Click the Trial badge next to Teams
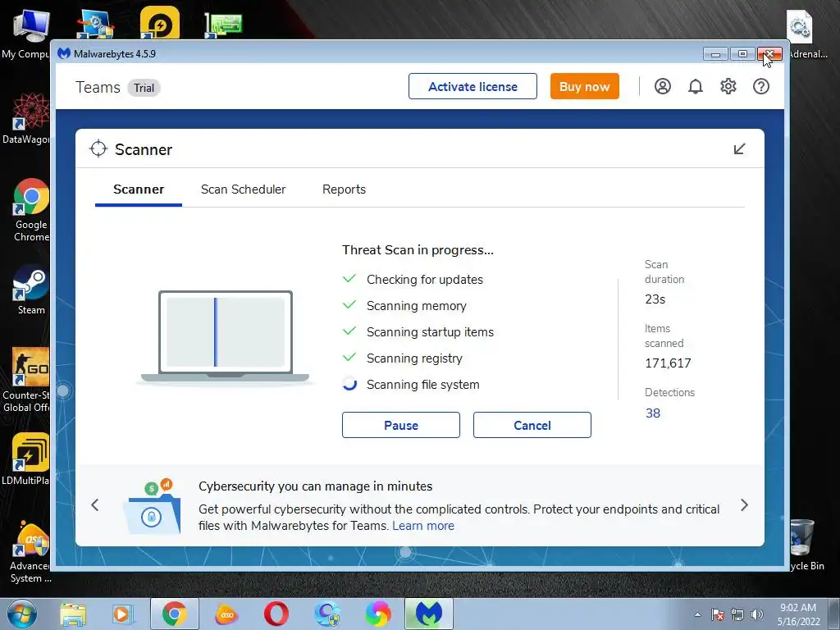The width and height of the screenshot is (840, 630). click(x=144, y=88)
